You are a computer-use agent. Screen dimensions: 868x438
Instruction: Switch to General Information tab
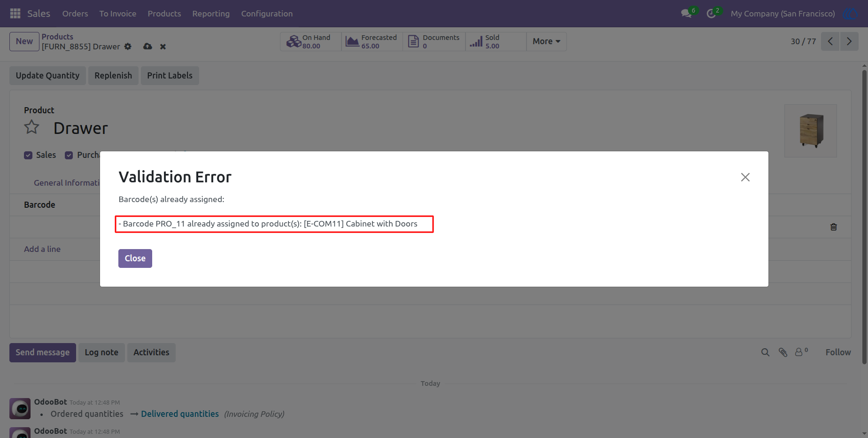(67, 183)
